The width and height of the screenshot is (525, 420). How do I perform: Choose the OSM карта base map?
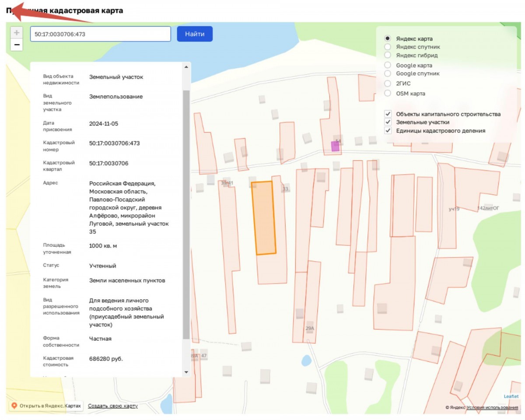coord(387,93)
